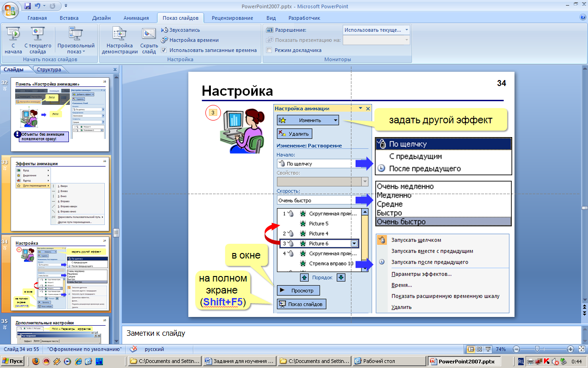Enable the 'Режим докладчика' checkbox
The width and height of the screenshot is (588, 368).
coord(269,50)
